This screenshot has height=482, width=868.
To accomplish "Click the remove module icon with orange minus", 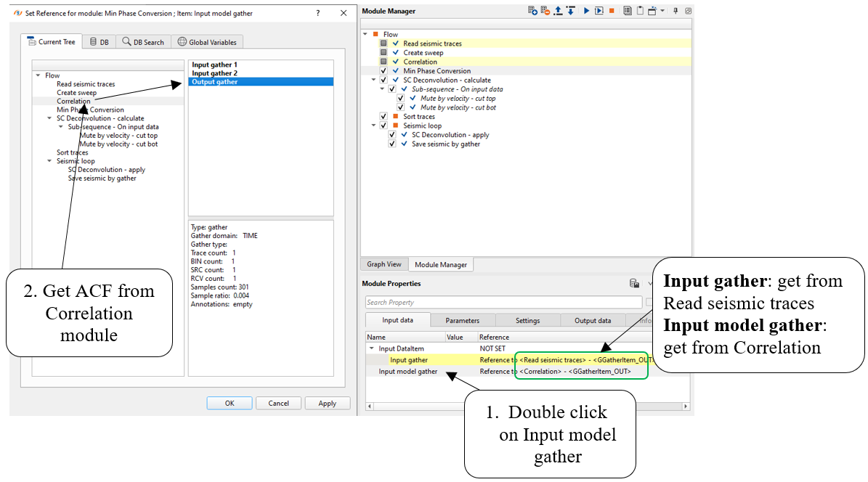I will (545, 11).
